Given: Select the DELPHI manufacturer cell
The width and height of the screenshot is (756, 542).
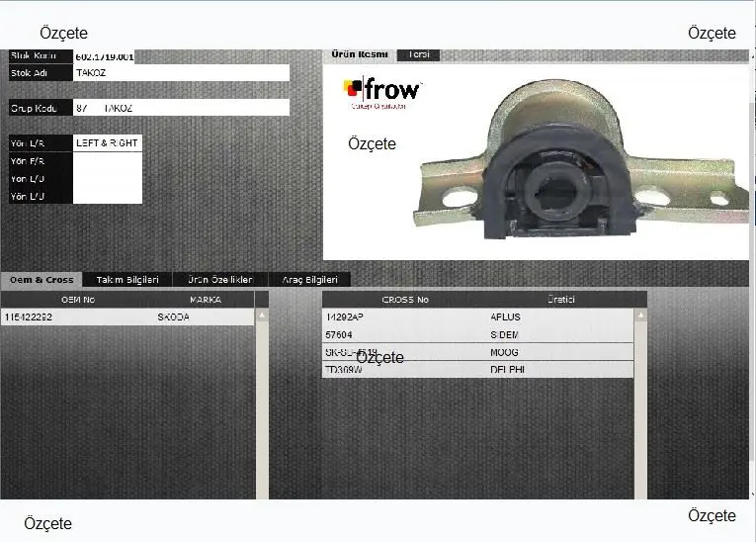Looking at the screenshot, I should [x=507, y=370].
